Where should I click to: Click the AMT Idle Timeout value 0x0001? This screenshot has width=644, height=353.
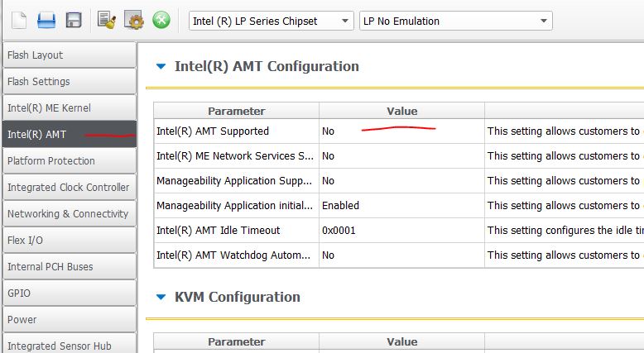click(401, 231)
